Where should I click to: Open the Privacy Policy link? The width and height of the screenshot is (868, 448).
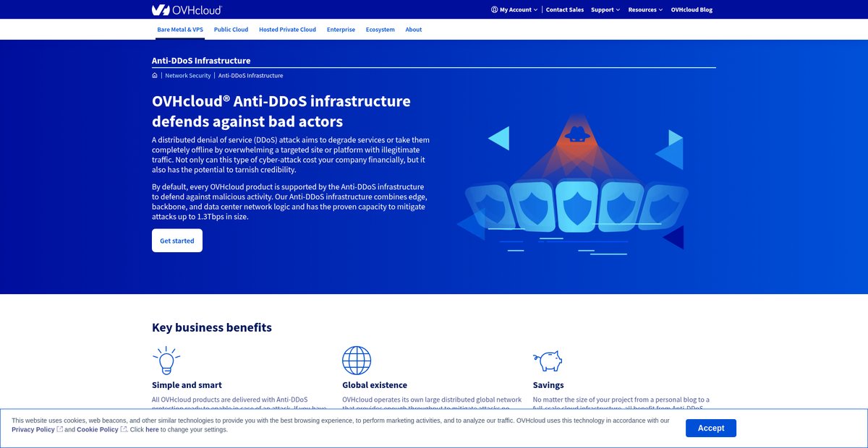point(33,429)
